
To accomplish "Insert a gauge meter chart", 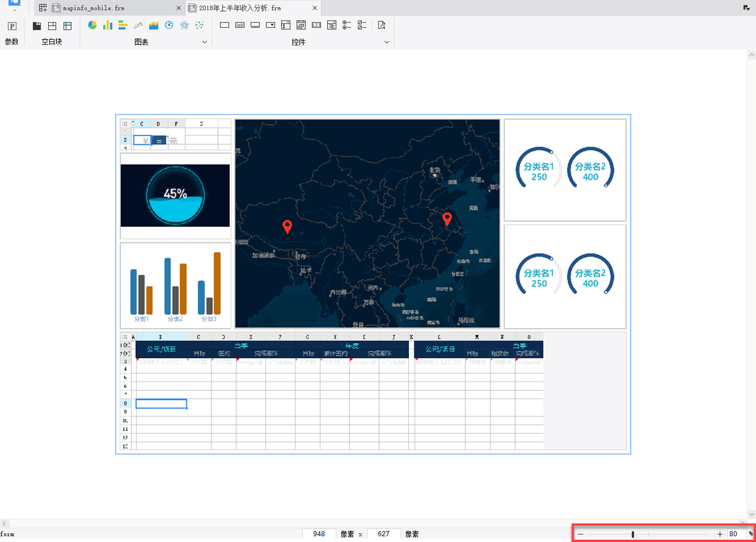I will [169, 25].
